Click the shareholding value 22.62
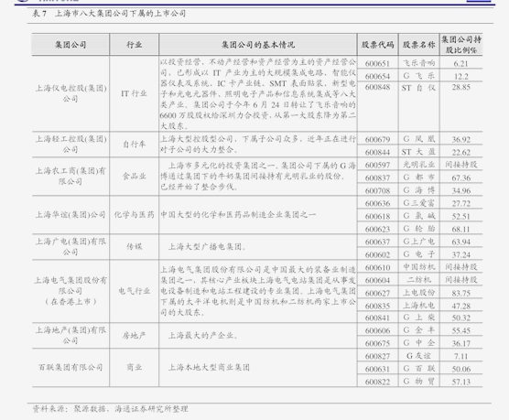The image size is (509, 420). (x=461, y=152)
